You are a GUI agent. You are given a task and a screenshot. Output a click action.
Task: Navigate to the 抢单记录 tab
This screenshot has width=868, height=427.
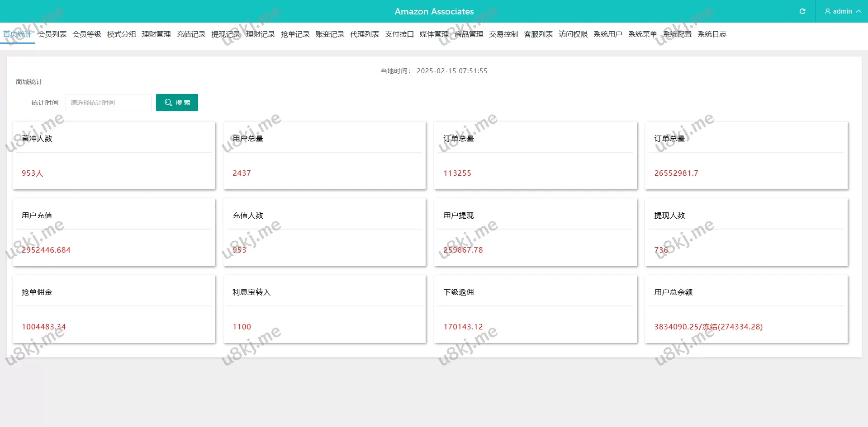point(295,34)
